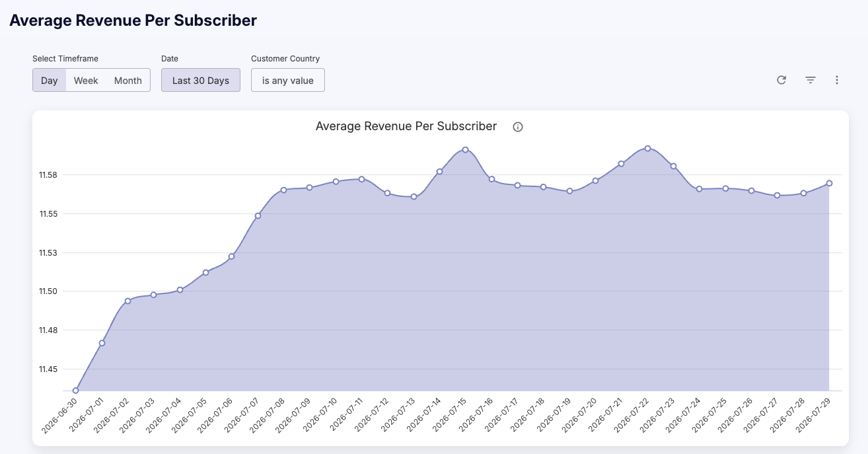Viewport: 868px width, 454px height.
Task: Click the 2026-07-10 x-axis date label
Action: 320,415
